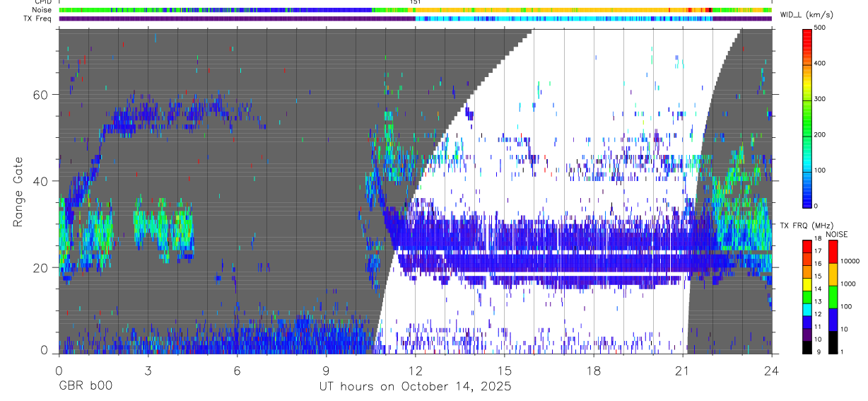Screen dimensions: 868x401
Task: Pick the green 100–1000 swatch in NOISE legend
Action: pyautogui.click(x=833, y=297)
